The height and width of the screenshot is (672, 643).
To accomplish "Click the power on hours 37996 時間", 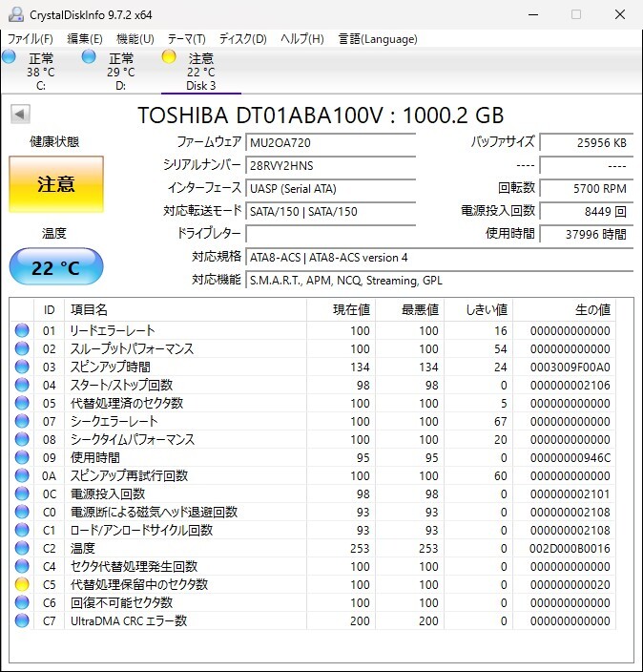I will [586, 234].
